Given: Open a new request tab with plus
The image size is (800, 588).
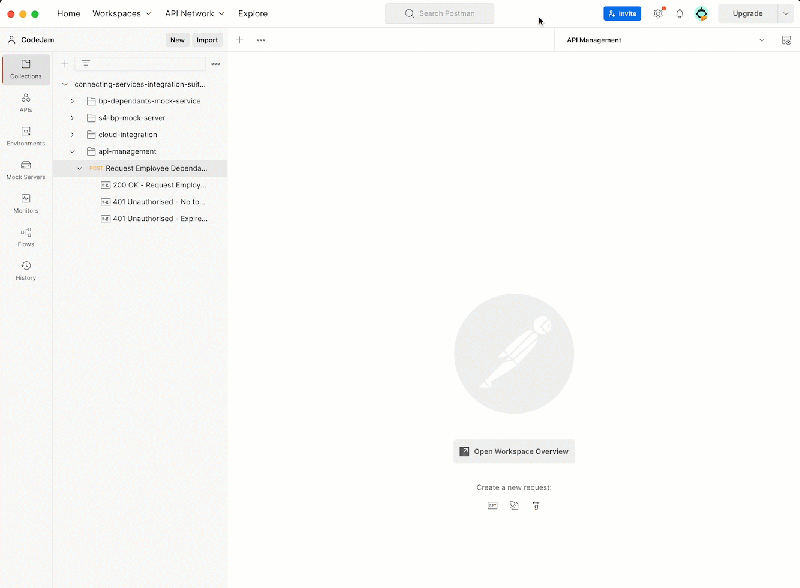Looking at the screenshot, I should 239,40.
